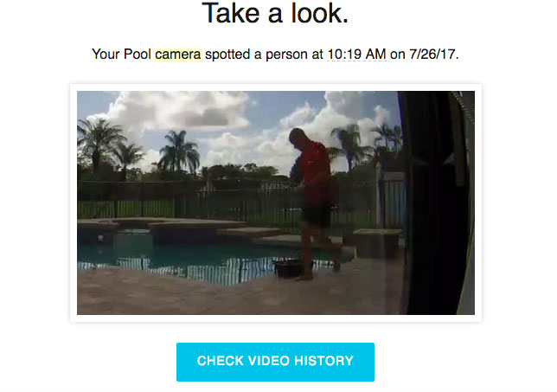This screenshot has width=557, height=392.
Task: Click the highlighted word "camera"
Action: pyautogui.click(x=178, y=55)
